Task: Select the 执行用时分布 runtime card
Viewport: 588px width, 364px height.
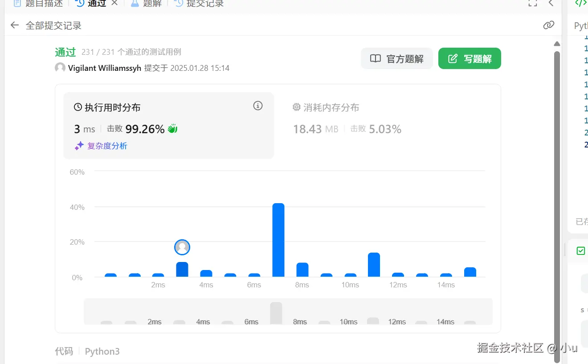Action: click(168, 125)
